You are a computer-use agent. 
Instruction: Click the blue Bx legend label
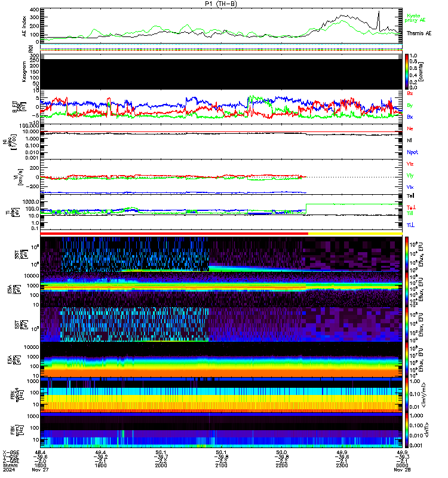410,117
